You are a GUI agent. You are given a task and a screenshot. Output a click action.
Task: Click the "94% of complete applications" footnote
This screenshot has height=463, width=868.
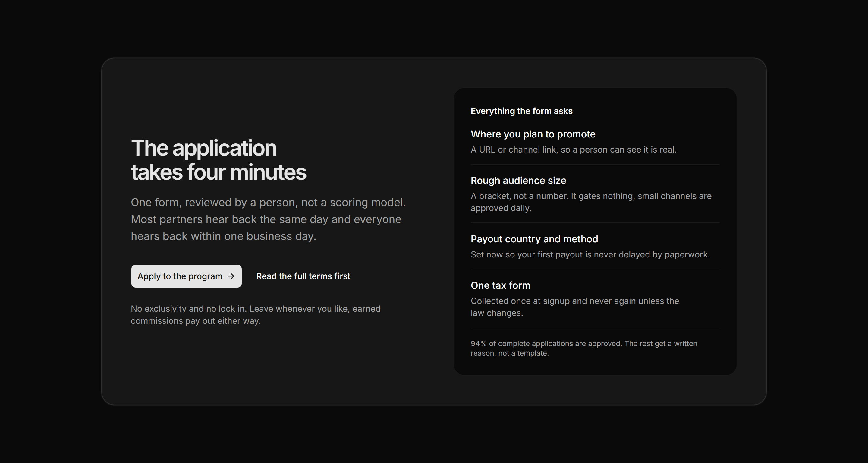[584, 348]
